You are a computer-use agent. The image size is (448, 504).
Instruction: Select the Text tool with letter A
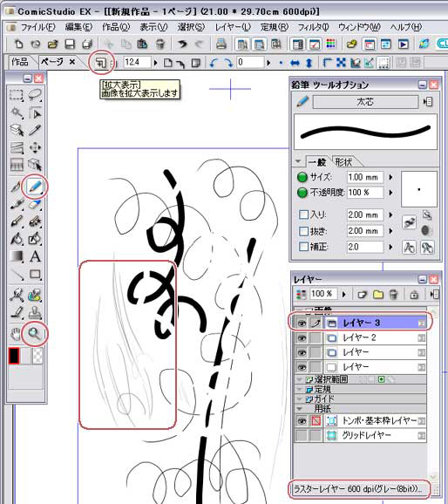tap(35, 256)
